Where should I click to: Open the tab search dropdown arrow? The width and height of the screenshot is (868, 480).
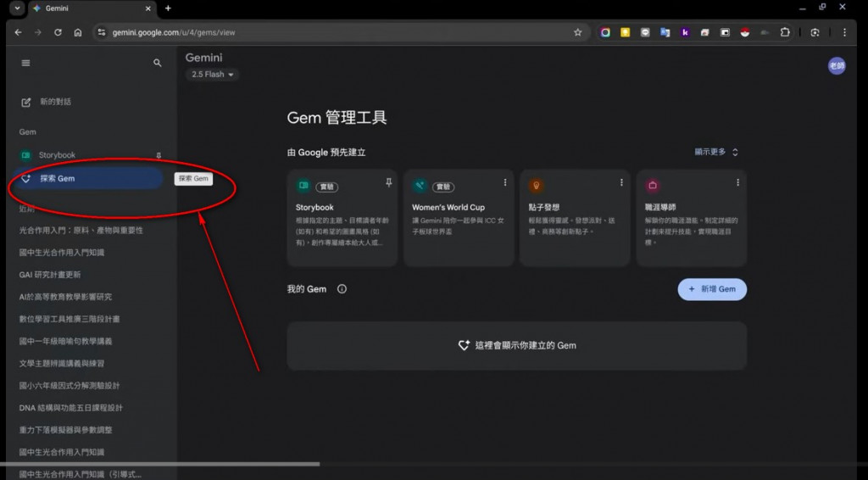pyautogui.click(x=17, y=8)
